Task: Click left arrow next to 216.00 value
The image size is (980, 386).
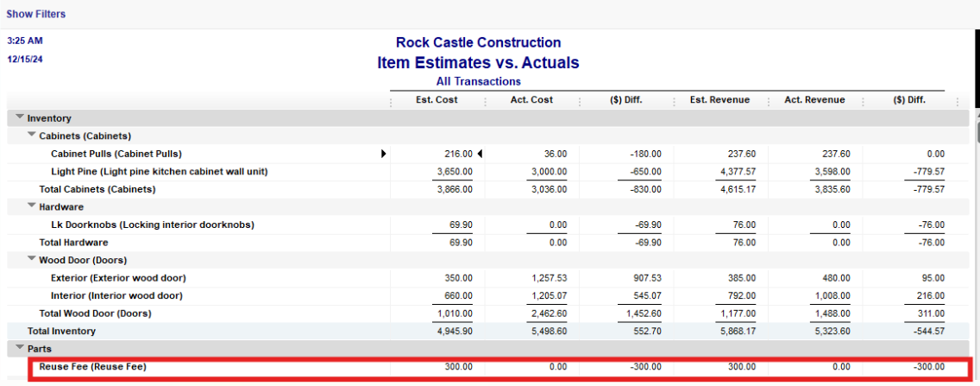Action: [x=480, y=154]
